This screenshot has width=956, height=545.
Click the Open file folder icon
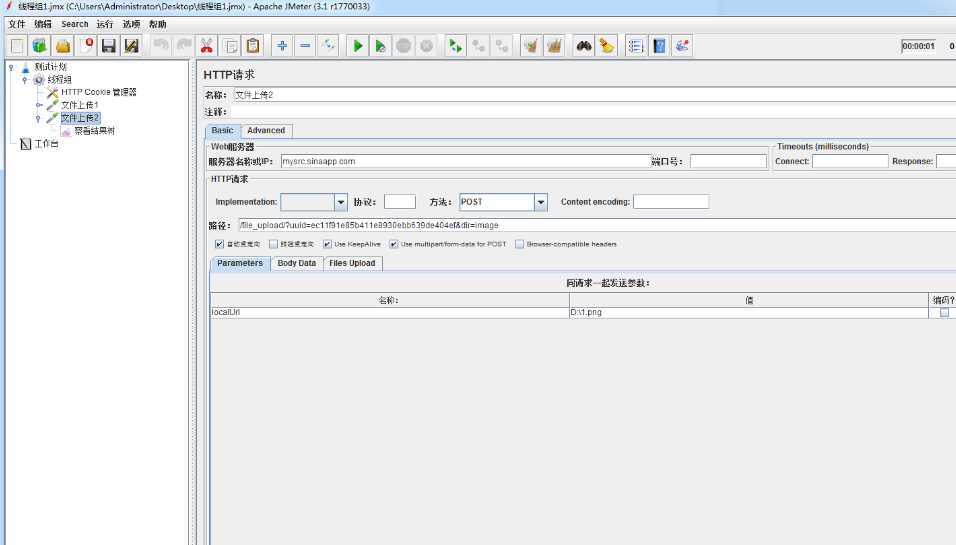click(63, 46)
